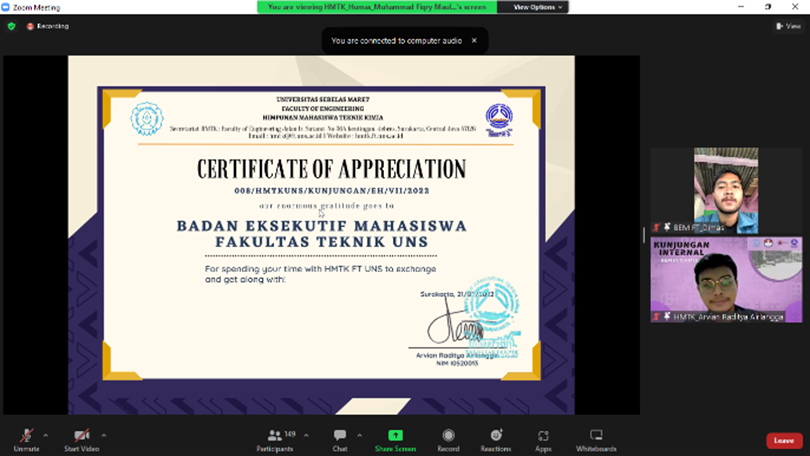Select BEM FT participant video thumbnail
Screen dimensions: 810x456
[x=726, y=191]
